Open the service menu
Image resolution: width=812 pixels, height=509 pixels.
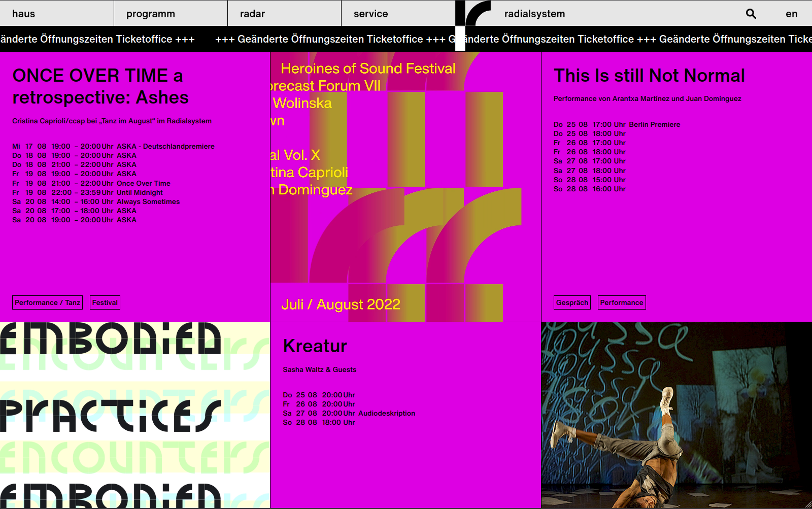pyautogui.click(x=370, y=14)
